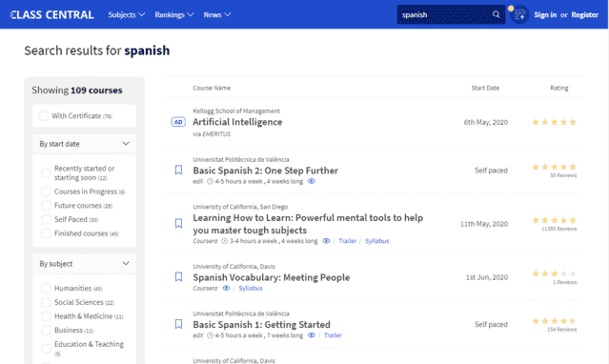Click the Register link

click(584, 14)
